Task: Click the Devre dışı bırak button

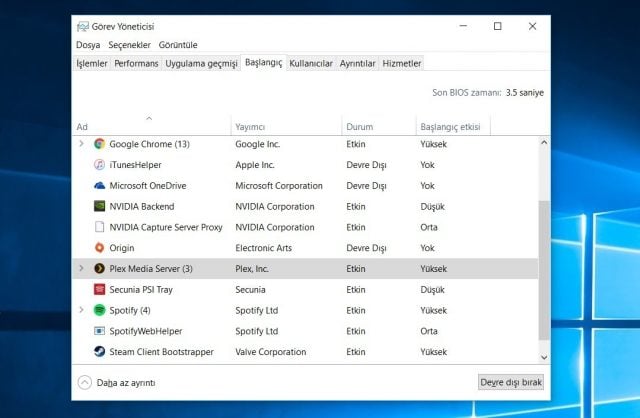Action: (x=511, y=382)
